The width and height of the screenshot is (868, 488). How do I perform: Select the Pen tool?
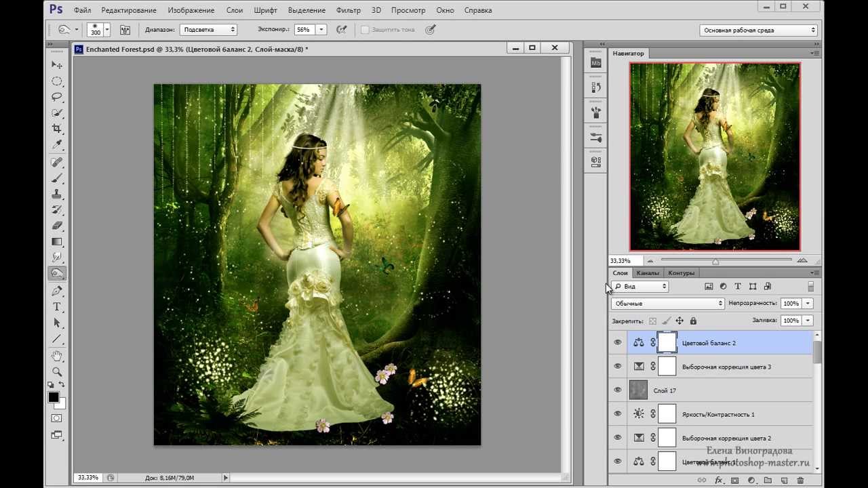(x=57, y=291)
